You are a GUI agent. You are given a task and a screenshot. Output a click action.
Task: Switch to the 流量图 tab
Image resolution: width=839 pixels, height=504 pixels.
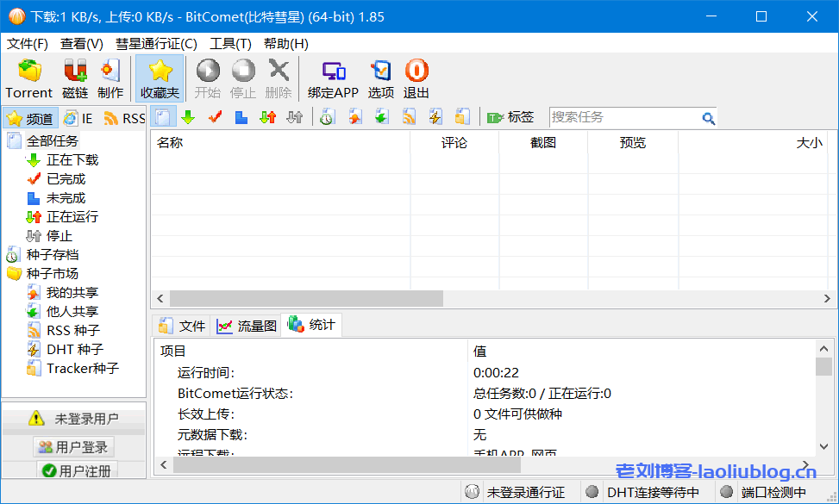[247, 326]
